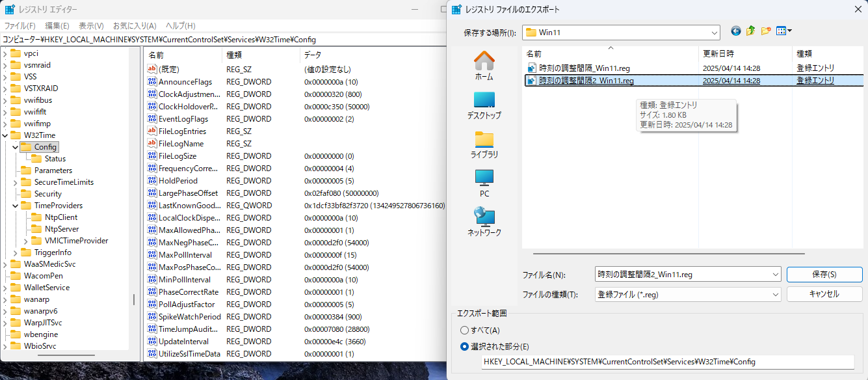The width and height of the screenshot is (868, 380).
Task: Collapse the Config tree node
Action: click(x=16, y=147)
